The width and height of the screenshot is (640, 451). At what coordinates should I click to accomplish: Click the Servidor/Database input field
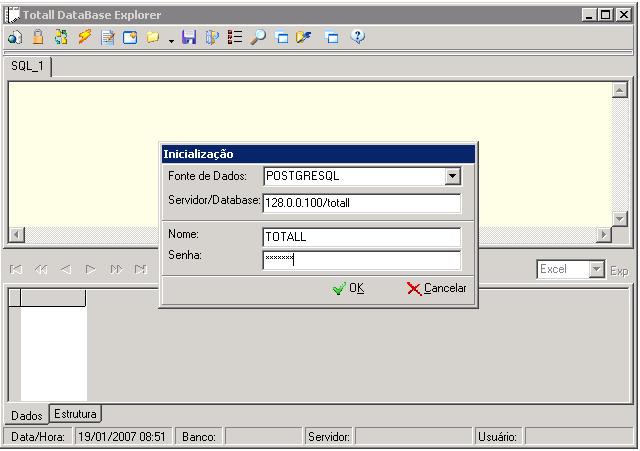[362, 203]
